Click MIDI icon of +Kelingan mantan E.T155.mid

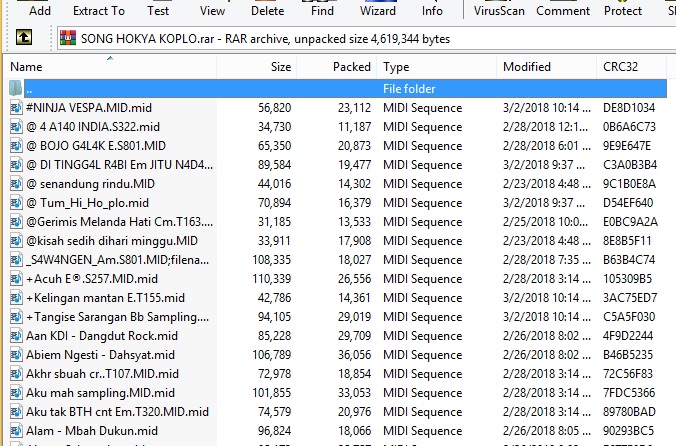coord(16,297)
